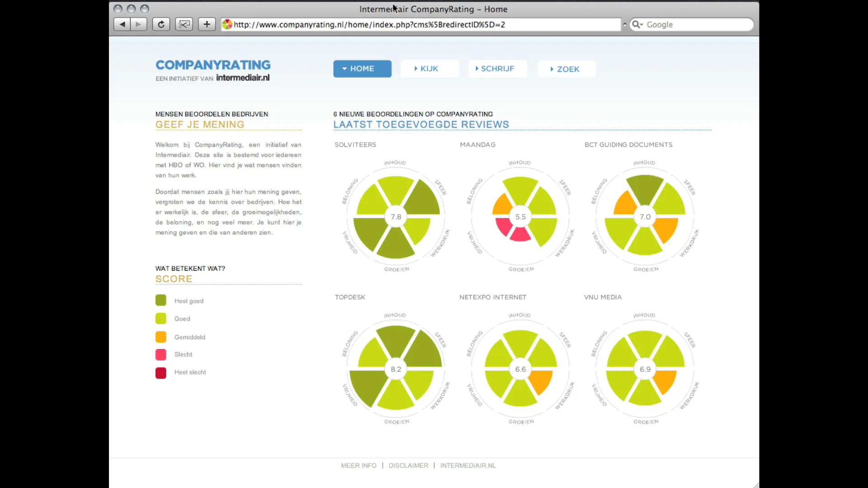Screen dimensions: 868x488
Task: Click the site favicon in address bar
Action: [x=227, y=24]
